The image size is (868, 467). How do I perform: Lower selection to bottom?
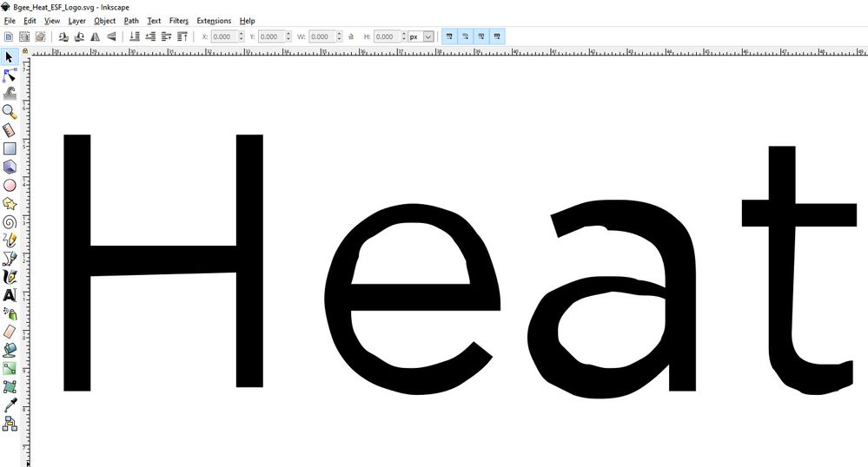click(135, 36)
